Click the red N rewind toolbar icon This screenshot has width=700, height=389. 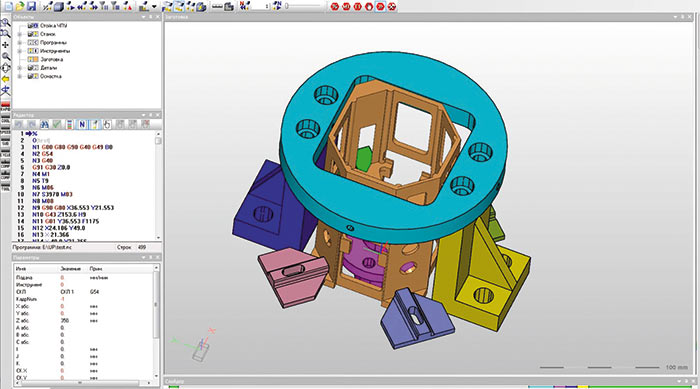pyautogui.click(x=244, y=6)
